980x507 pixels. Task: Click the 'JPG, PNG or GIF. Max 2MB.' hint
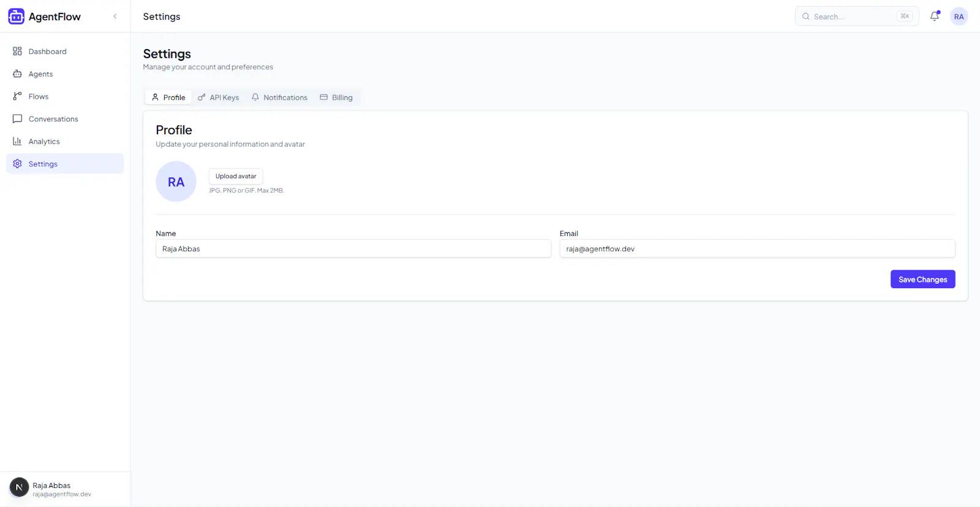point(246,191)
